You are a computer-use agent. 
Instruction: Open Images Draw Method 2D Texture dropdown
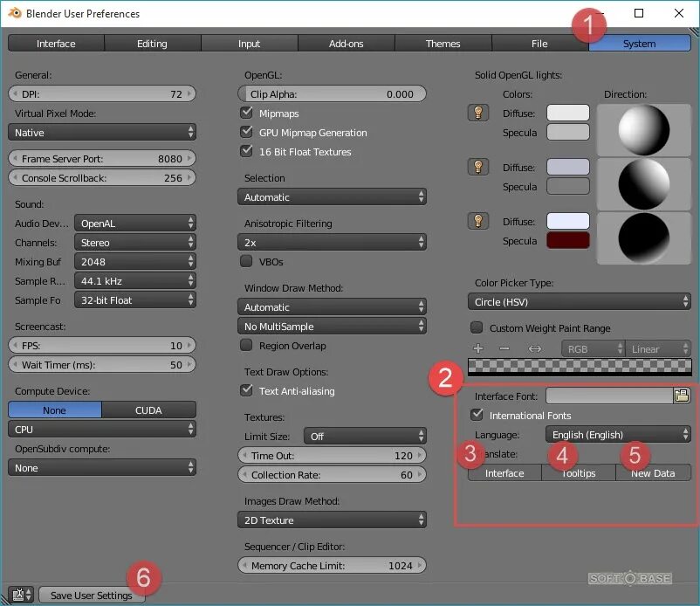332,520
